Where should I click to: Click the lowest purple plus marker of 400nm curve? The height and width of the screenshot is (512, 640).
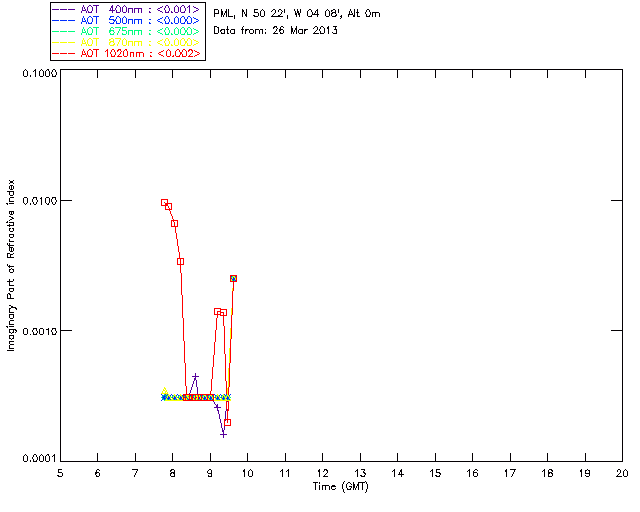tap(223, 435)
